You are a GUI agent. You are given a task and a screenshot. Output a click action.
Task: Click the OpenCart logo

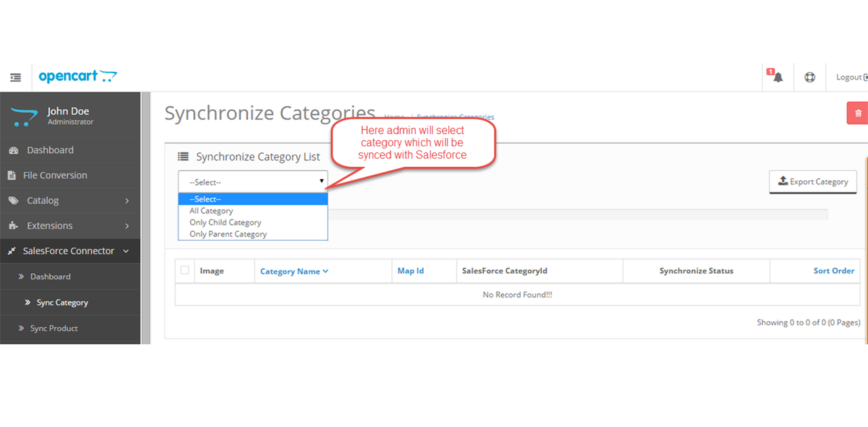77,77
